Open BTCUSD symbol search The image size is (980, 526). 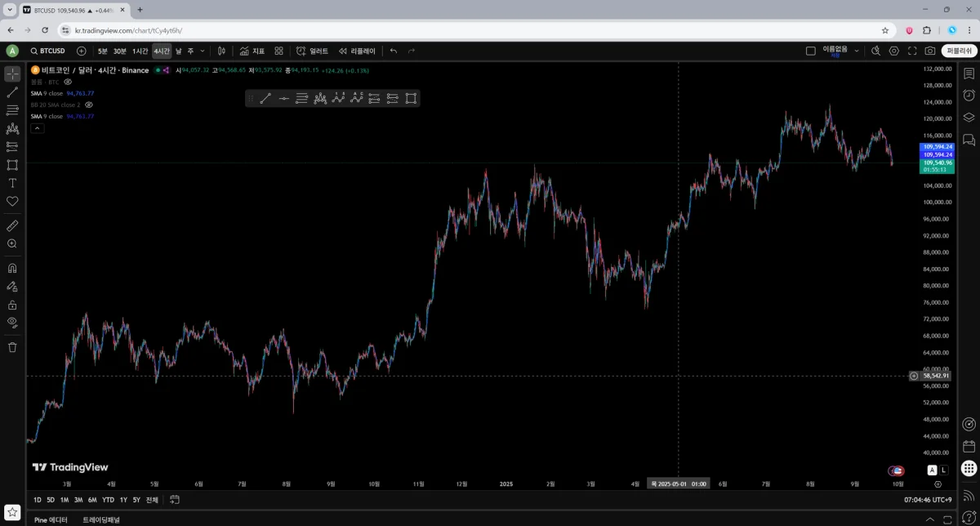coord(47,51)
